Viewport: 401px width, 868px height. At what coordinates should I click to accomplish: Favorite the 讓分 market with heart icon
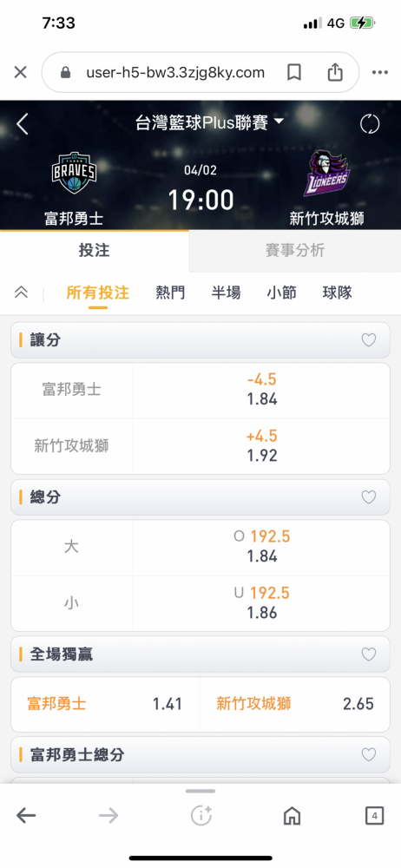click(369, 340)
